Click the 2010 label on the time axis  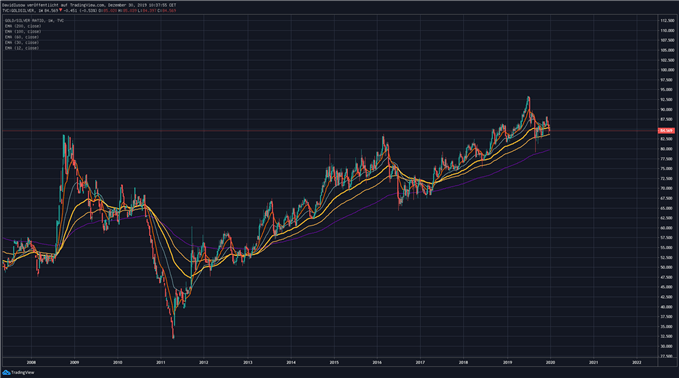pos(118,362)
